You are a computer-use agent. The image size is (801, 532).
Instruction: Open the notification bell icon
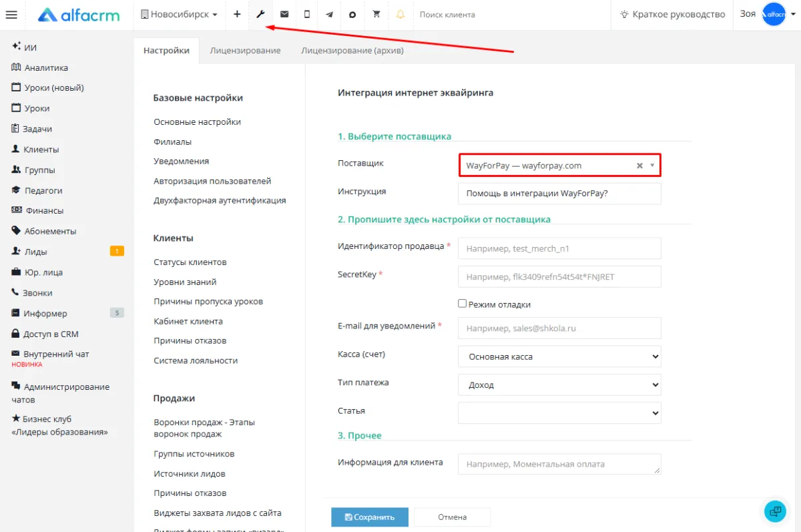click(400, 14)
